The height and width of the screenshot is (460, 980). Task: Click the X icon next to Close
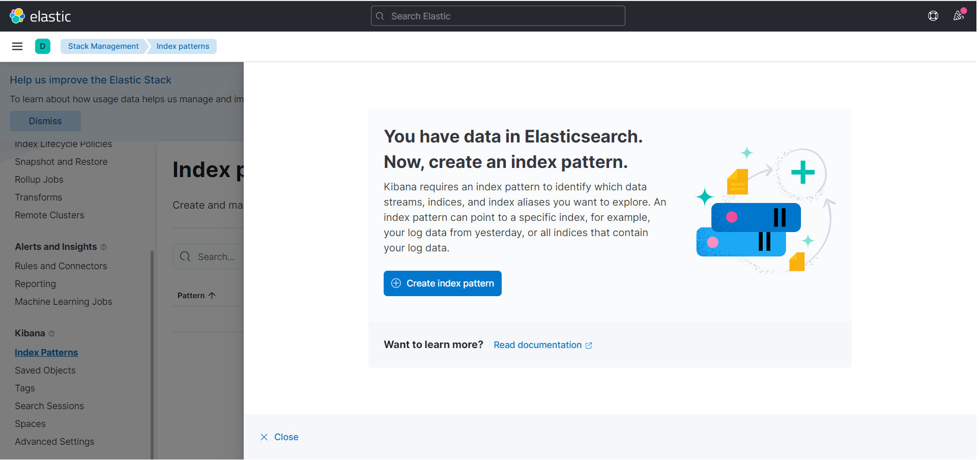point(264,437)
